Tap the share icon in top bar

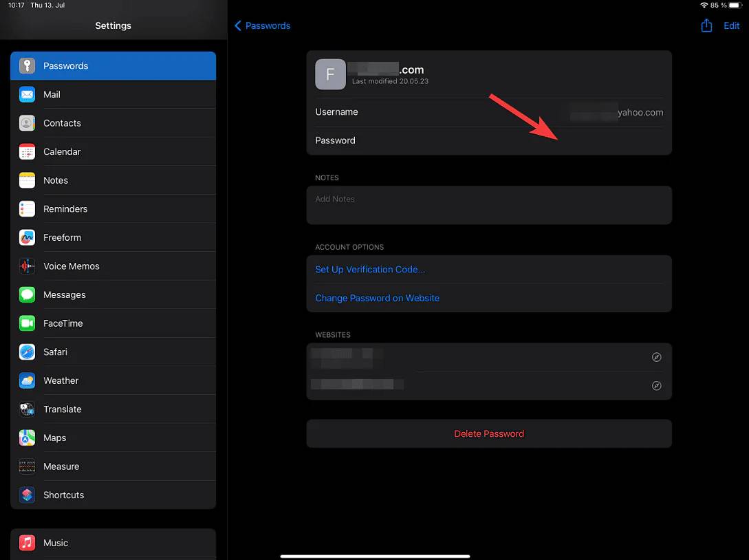point(706,25)
